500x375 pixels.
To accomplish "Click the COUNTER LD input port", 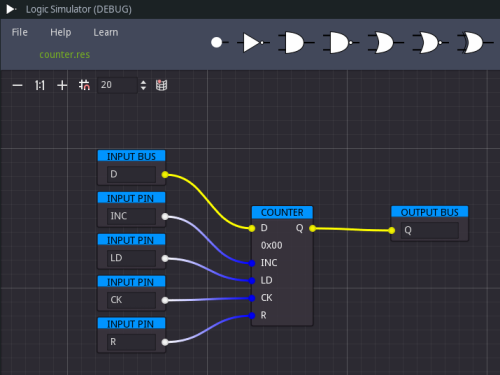I will point(252,280).
